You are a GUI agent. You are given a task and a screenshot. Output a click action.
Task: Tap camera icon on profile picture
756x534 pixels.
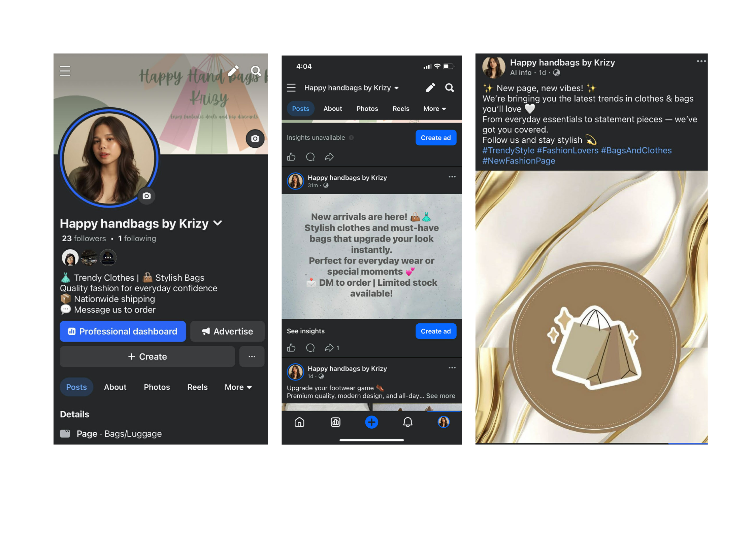pyautogui.click(x=146, y=196)
